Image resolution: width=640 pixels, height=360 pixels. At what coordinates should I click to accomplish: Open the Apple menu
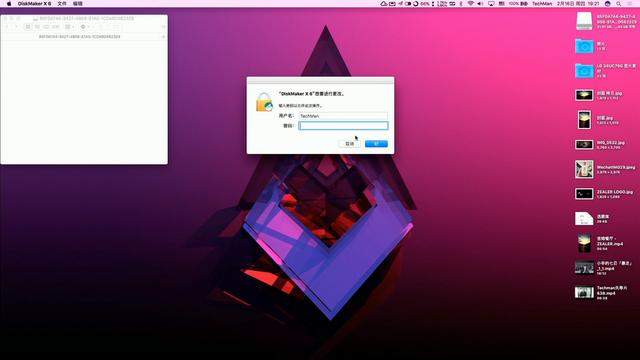(x=9, y=3)
